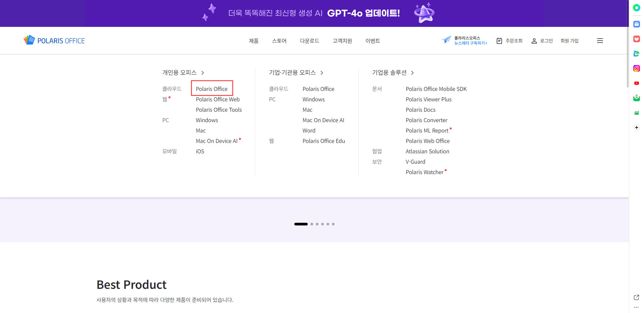The height and width of the screenshot is (313, 644).
Task: Open Naver Mail sidebar icon
Action: [x=637, y=98]
